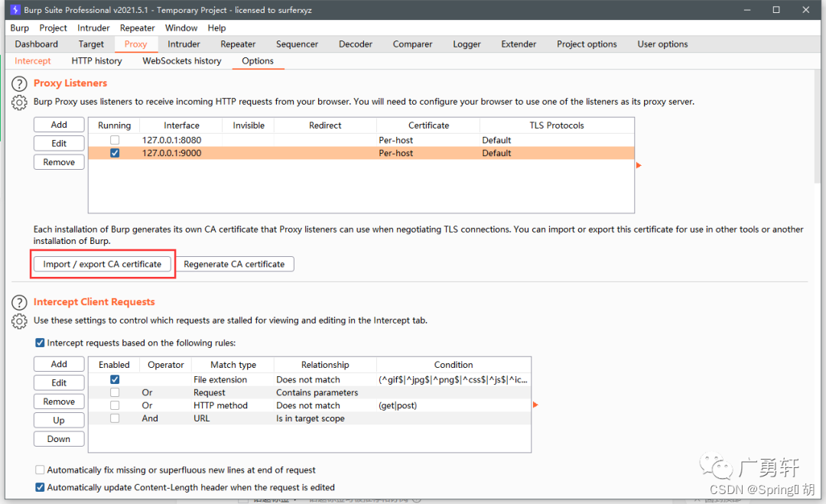Screen dimensions: 826x504
Task: Open the Repeater menu in menu bar
Action: pyautogui.click(x=138, y=28)
